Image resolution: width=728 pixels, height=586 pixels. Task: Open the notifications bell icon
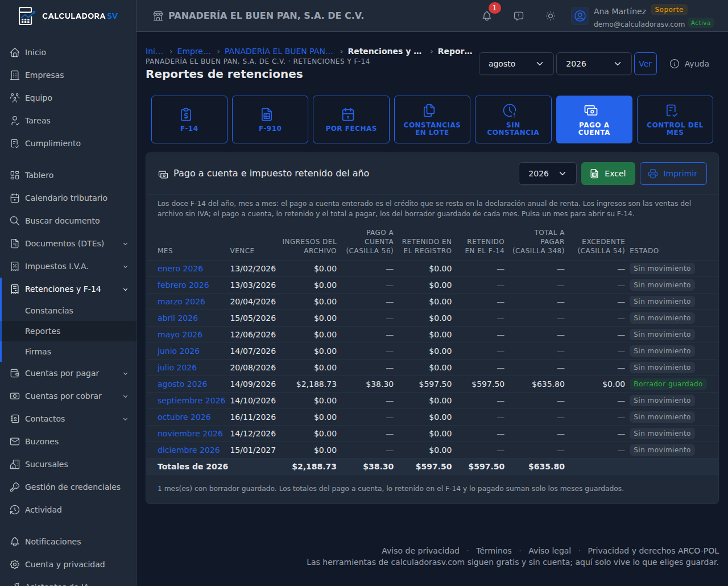click(487, 16)
